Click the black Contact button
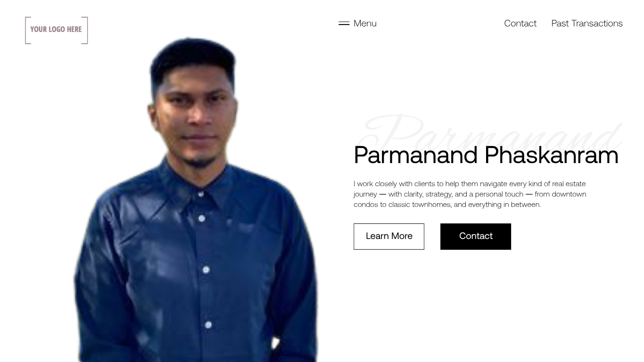Screen dimensions: 644x362 [476, 236]
